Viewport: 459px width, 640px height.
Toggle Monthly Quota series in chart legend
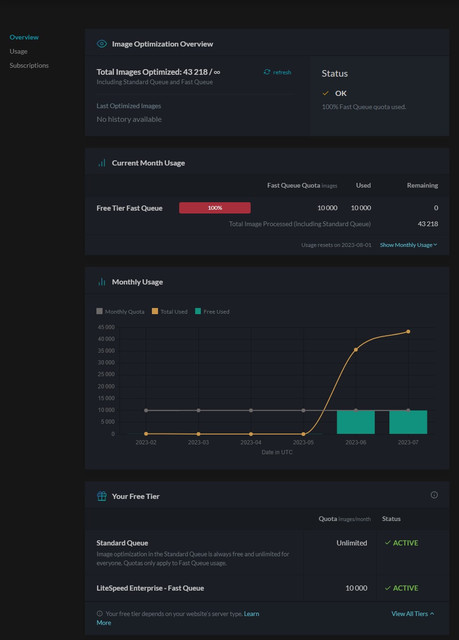[120, 311]
